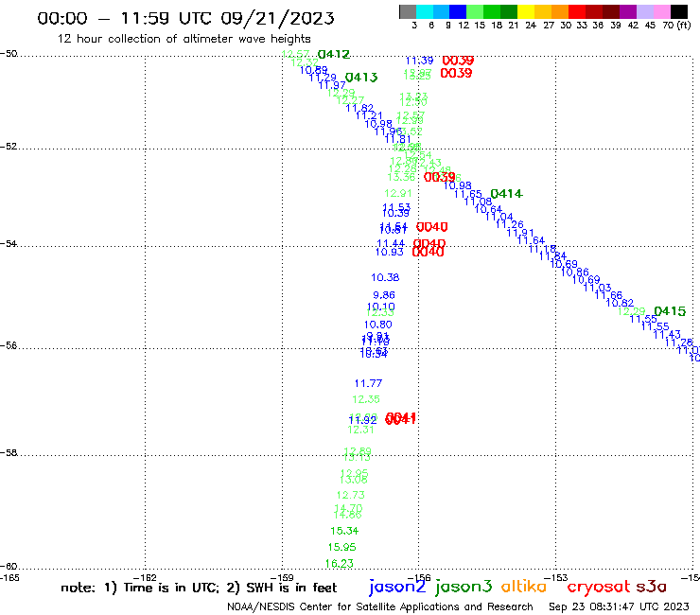Click the wave height value '12.91'
The height and width of the screenshot is (615, 700).
click(398, 193)
